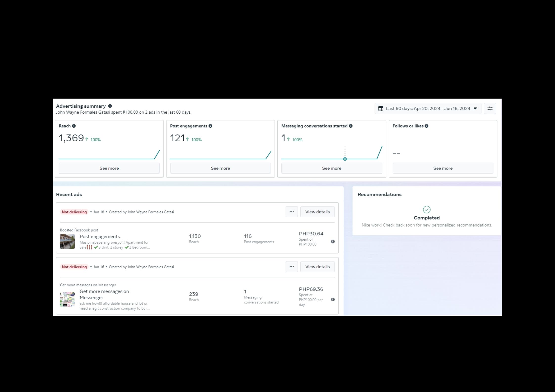Click the Messaging conversations started info icon

(x=351, y=126)
